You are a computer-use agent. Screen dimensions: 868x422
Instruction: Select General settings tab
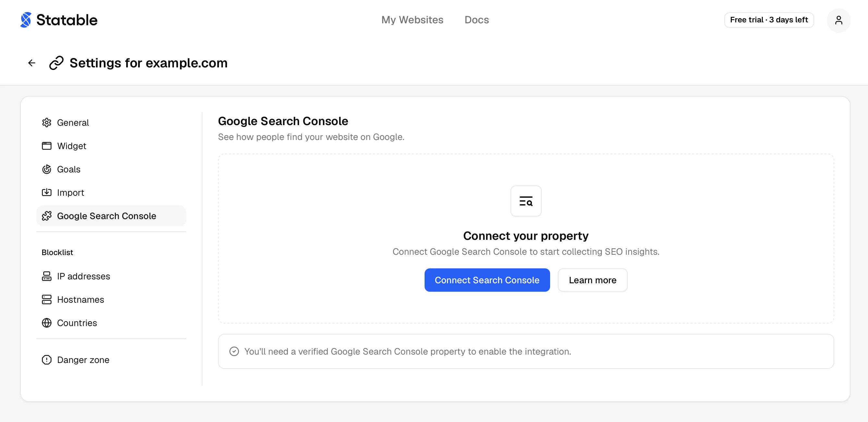[111, 123]
